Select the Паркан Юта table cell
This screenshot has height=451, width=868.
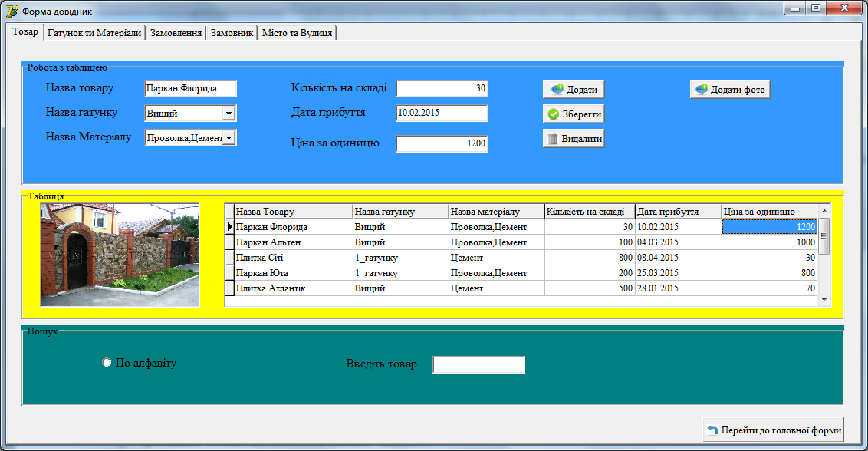[x=294, y=272]
